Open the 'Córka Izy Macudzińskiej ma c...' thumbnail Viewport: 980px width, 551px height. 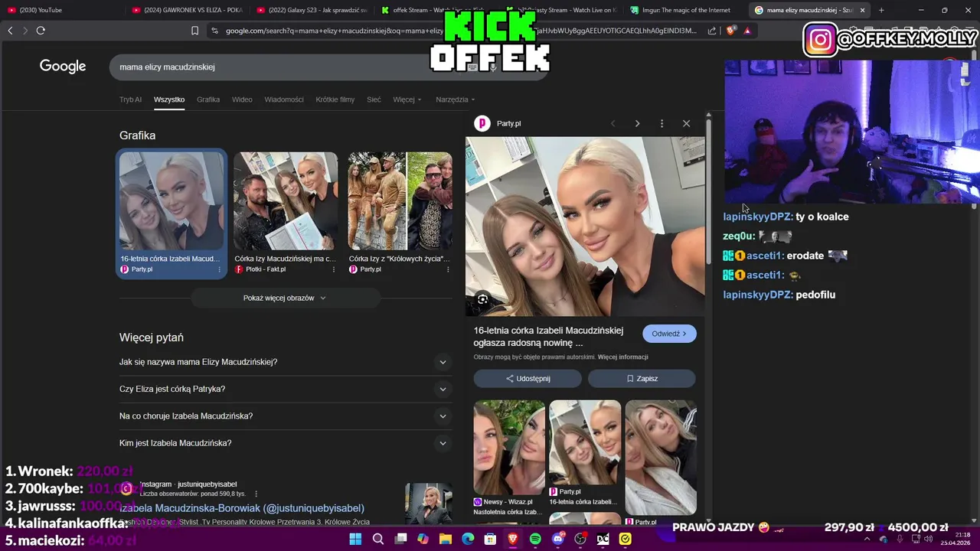coord(286,201)
